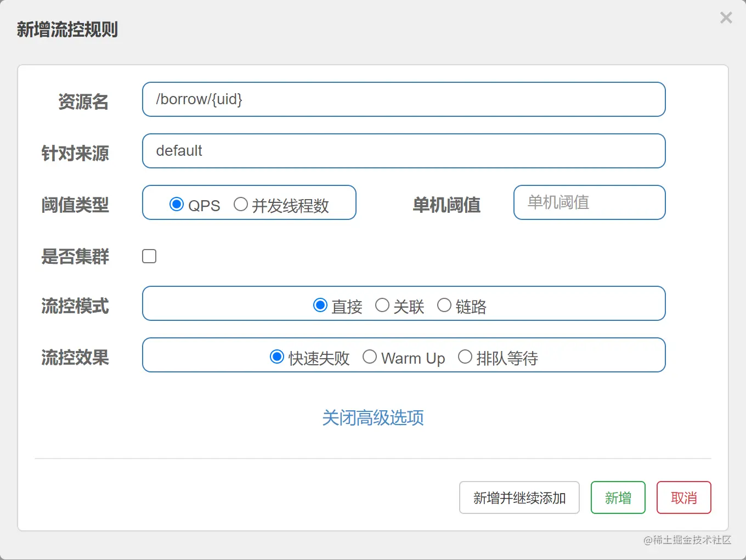Click the 资源名 label
The height and width of the screenshot is (560, 746).
tap(83, 101)
